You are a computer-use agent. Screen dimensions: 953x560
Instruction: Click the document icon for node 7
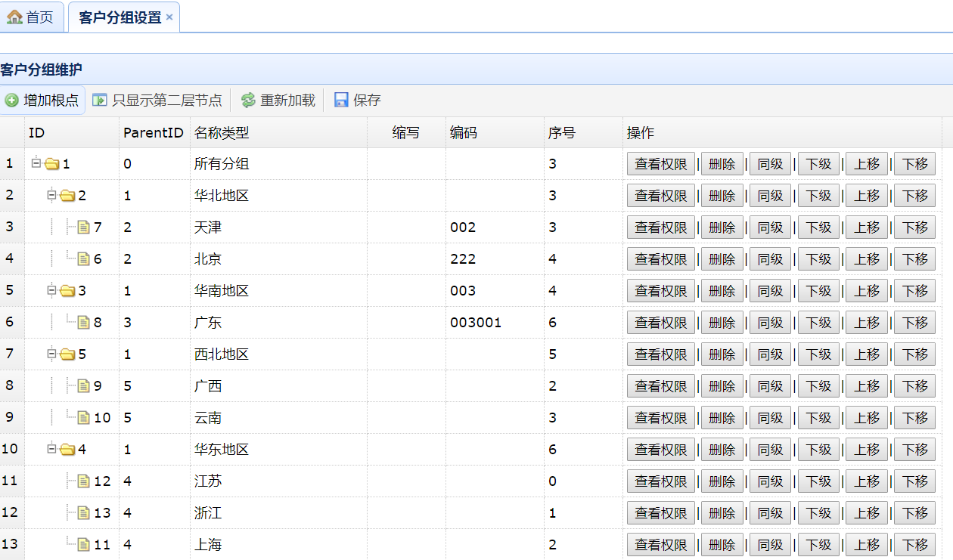[83, 227]
